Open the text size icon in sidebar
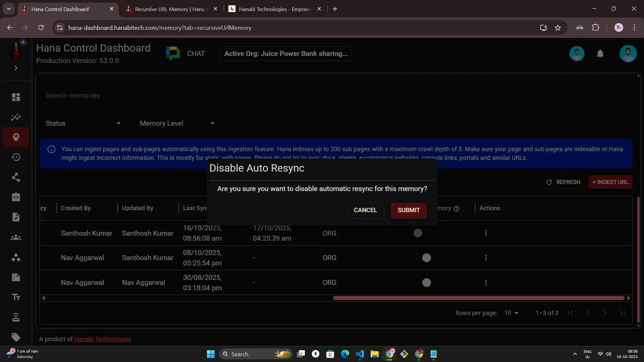This screenshot has height=362, width=644. pyautogui.click(x=16, y=297)
